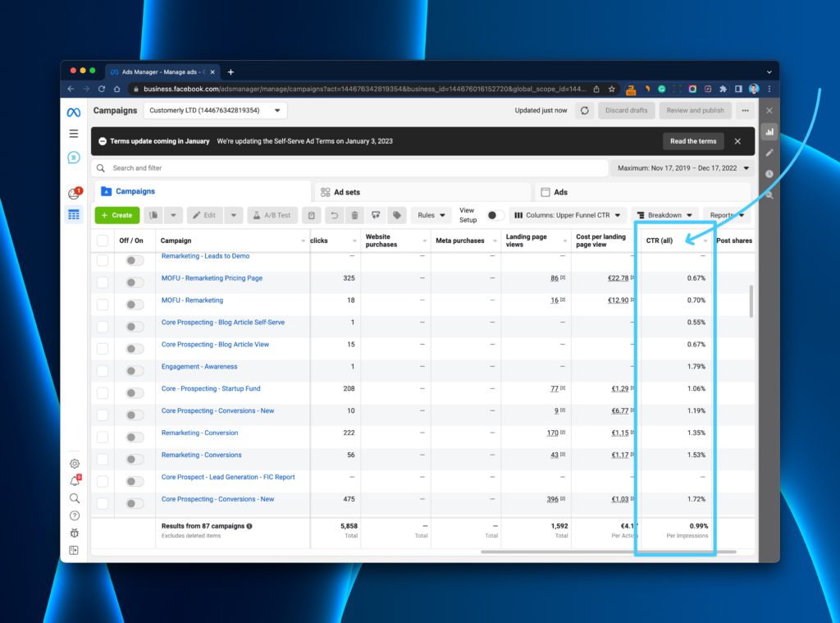Open browser extensions puzzle icon
This screenshot has width=840, height=623.
pyautogui.click(x=723, y=89)
